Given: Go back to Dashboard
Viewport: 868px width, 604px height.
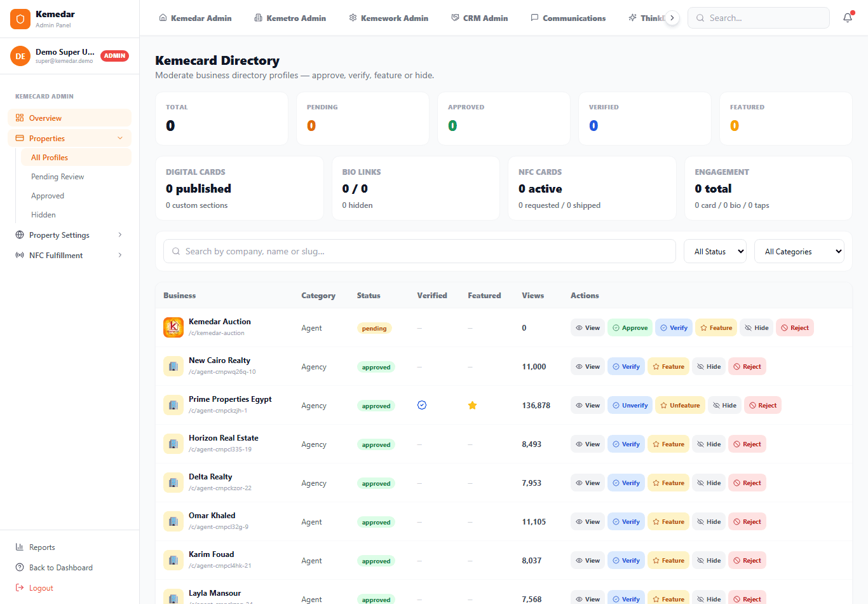Looking at the screenshot, I should coord(61,568).
